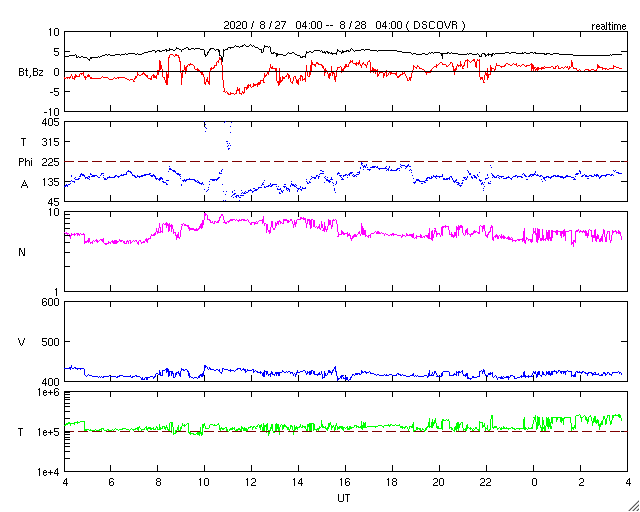Click the 'A' label below Phi
This screenshot has height=512, width=640.
point(24,185)
